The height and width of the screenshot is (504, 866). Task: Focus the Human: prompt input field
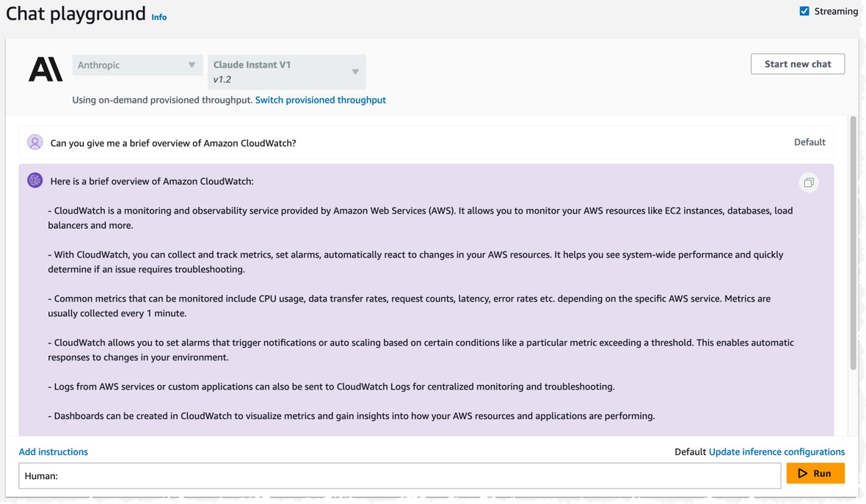[x=400, y=476]
